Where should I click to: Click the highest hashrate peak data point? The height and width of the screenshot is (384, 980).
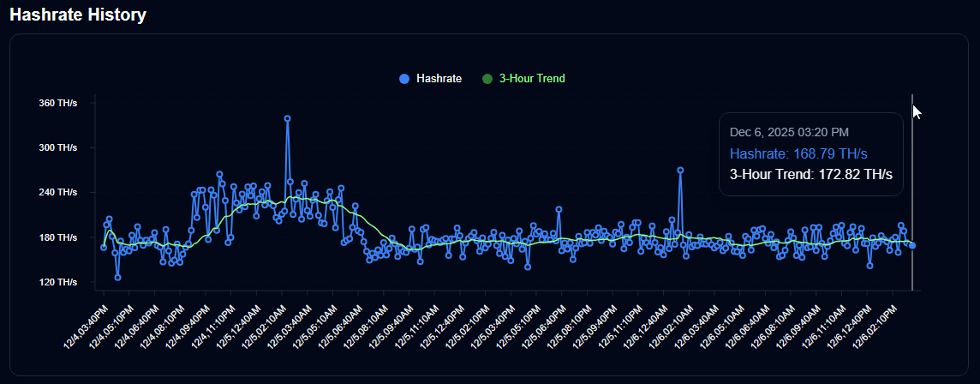(x=287, y=118)
